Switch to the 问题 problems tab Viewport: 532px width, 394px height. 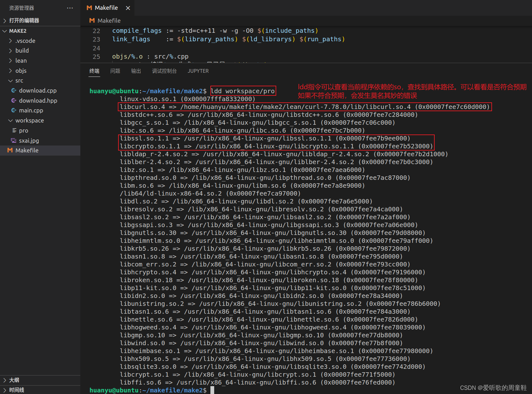point(115,71)
